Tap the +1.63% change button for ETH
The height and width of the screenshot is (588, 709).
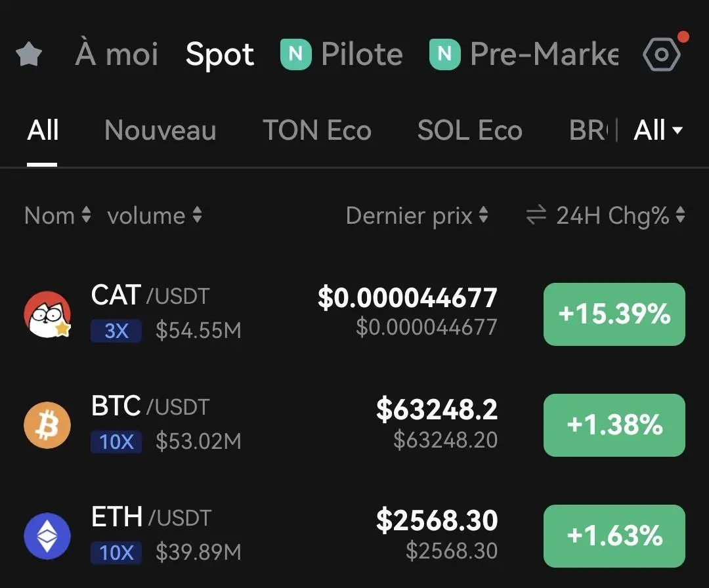(614, 536)
